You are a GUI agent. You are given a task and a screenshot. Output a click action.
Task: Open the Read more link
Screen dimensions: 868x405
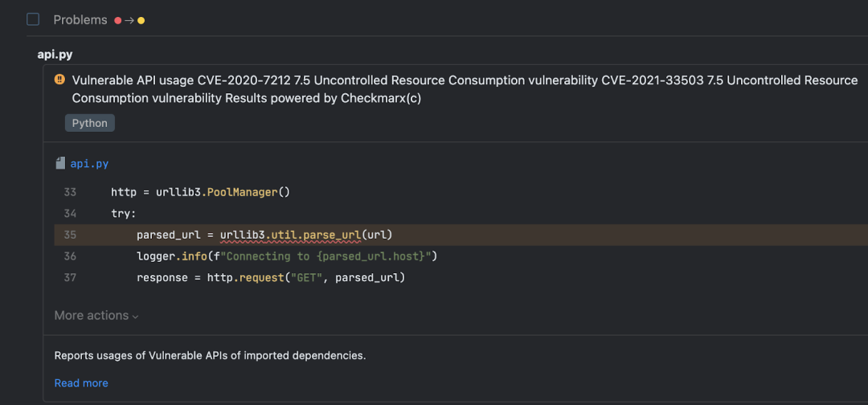[x=81, y=382]
